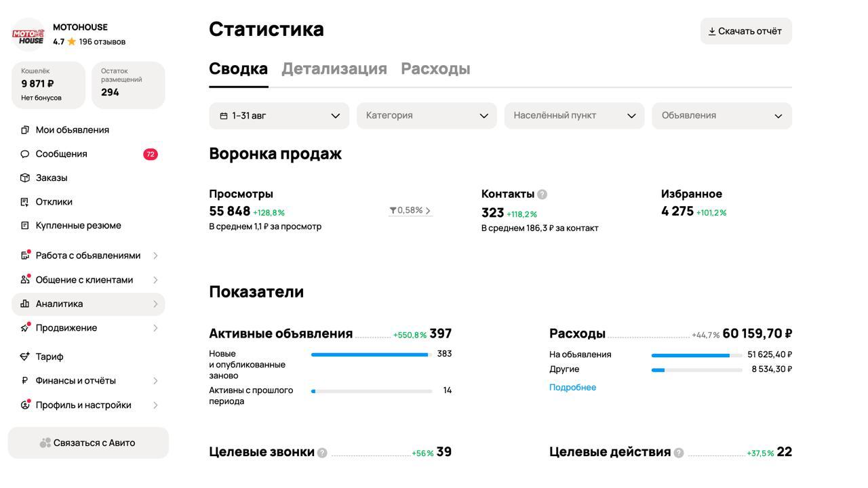Click the Купленные резюме icon
Screen dimensions: 868x488
pos(25,225)
